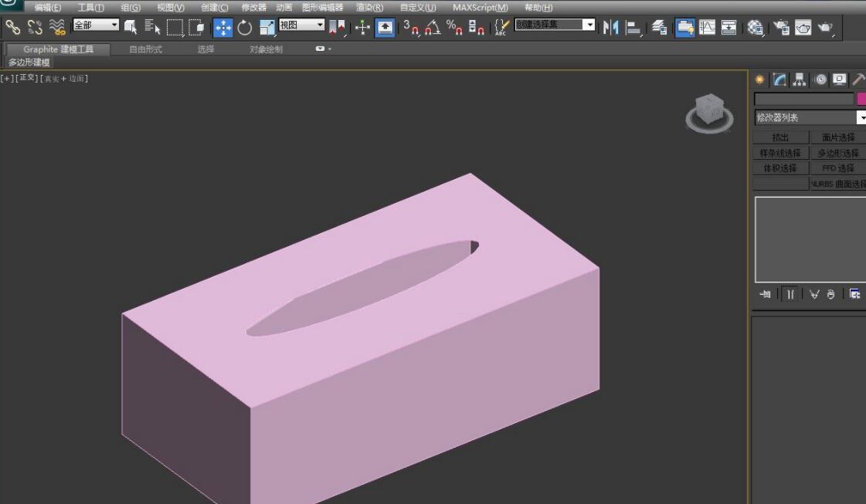
Task: Click the Align tool icon
Action: click(633, 28)
